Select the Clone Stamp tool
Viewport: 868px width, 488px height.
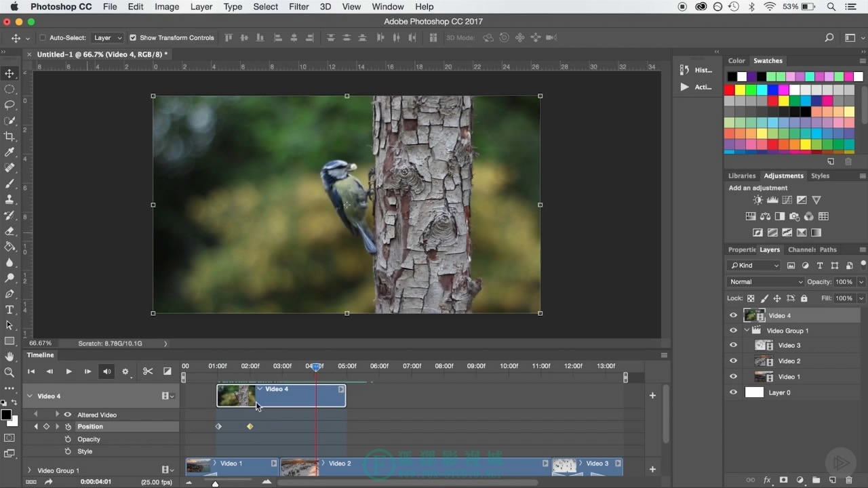tap(9, 199)
